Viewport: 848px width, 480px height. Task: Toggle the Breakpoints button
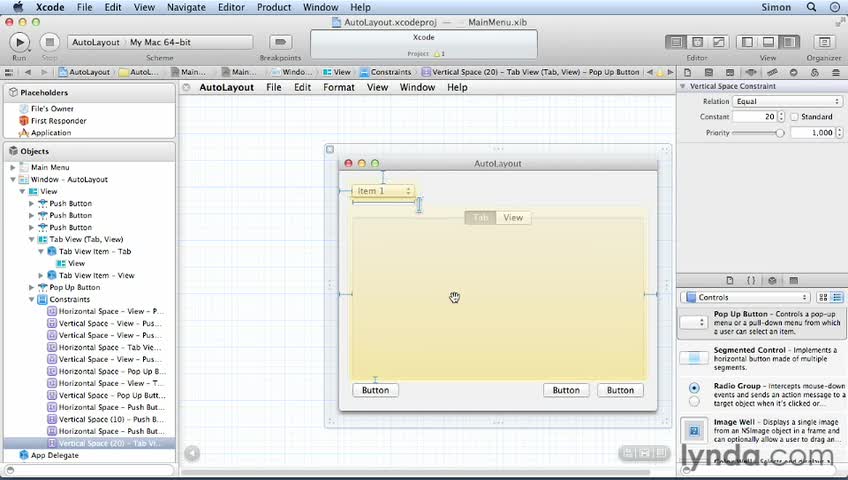click(280, 42)
